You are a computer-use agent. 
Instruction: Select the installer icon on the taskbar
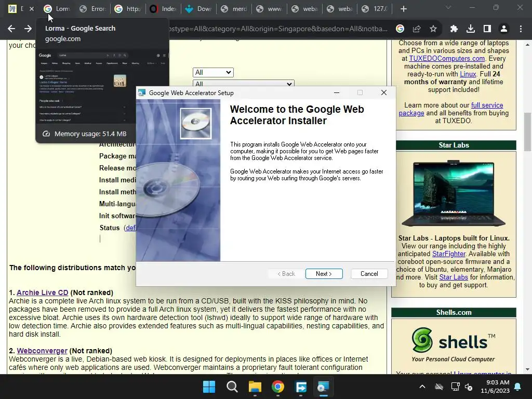click(323, 387)
